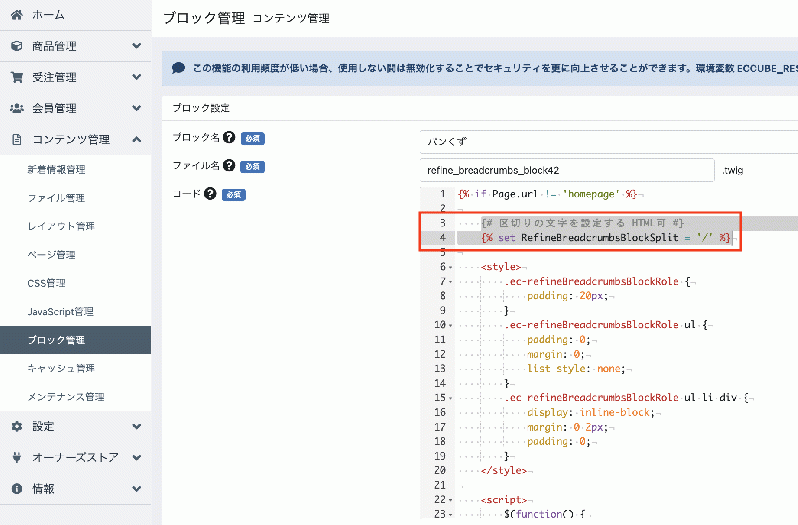Click the home icon in sidebar
This screenshot has width=798, height=525.
pos(16,15)
